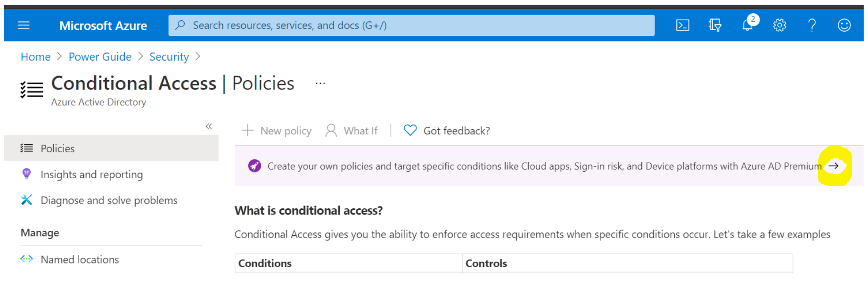
Task: Click the What If button
Action: point(352,131)
